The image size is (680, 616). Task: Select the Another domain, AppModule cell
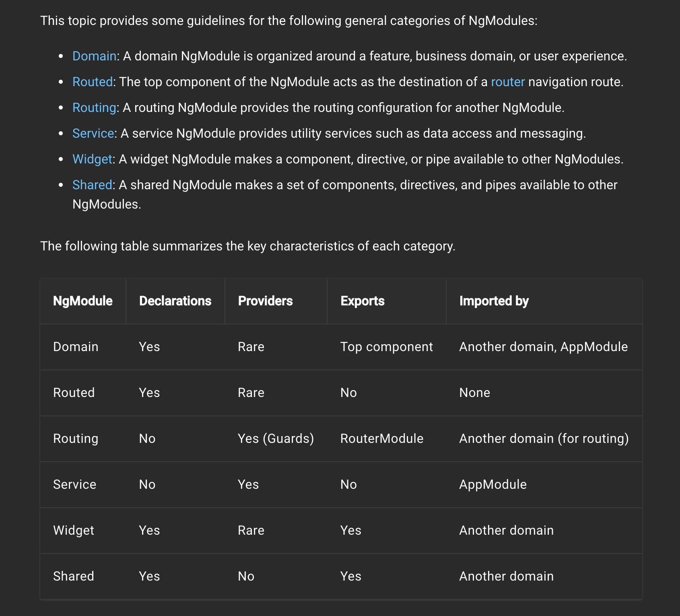[543, 347]
